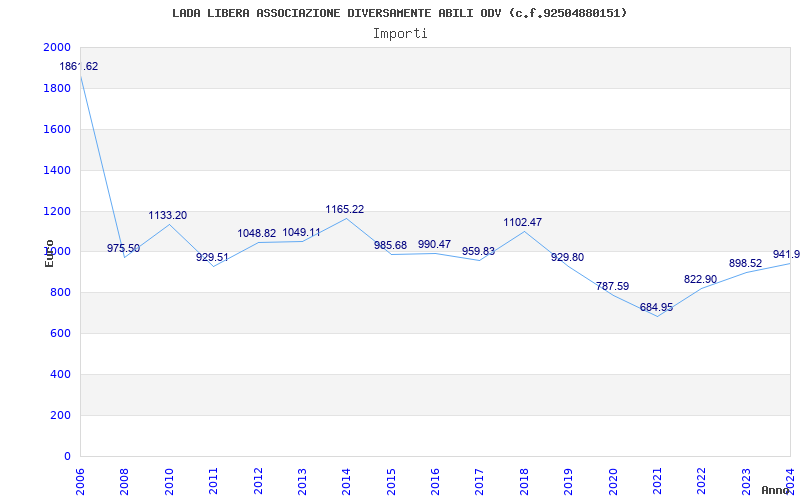This screenshot has height=500, width=800.
Task: Click the x-axis year 2016
Action: coord(435,482)
